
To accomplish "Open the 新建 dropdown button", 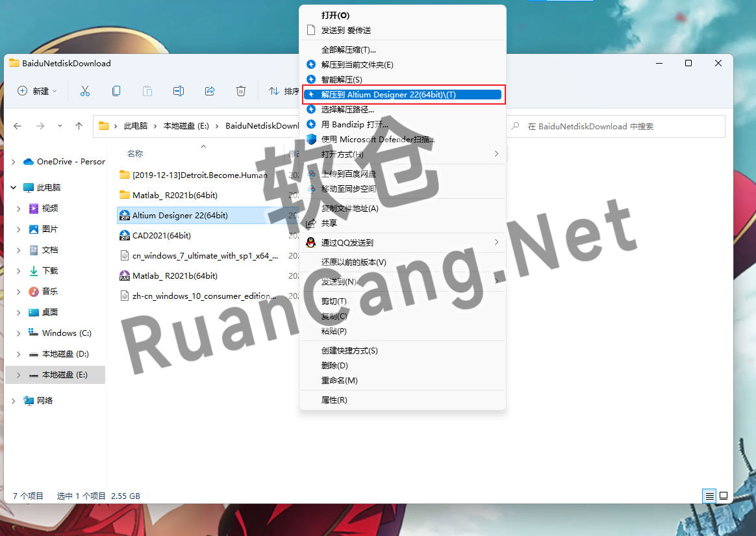I will 38,91.
